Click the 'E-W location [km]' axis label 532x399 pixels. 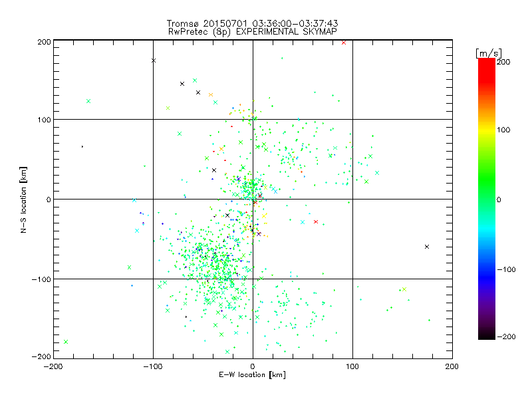252,374
